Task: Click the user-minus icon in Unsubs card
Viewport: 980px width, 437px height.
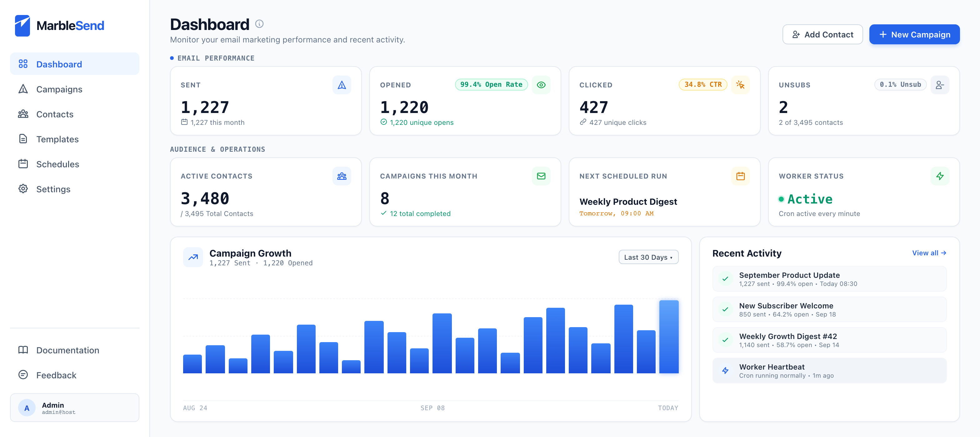Action: [x=940, y=85]
